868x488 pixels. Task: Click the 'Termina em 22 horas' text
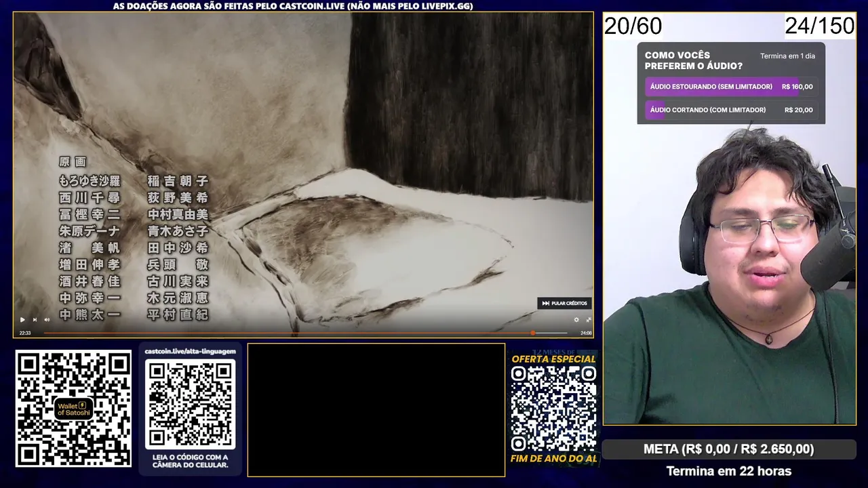click(729, 471)
